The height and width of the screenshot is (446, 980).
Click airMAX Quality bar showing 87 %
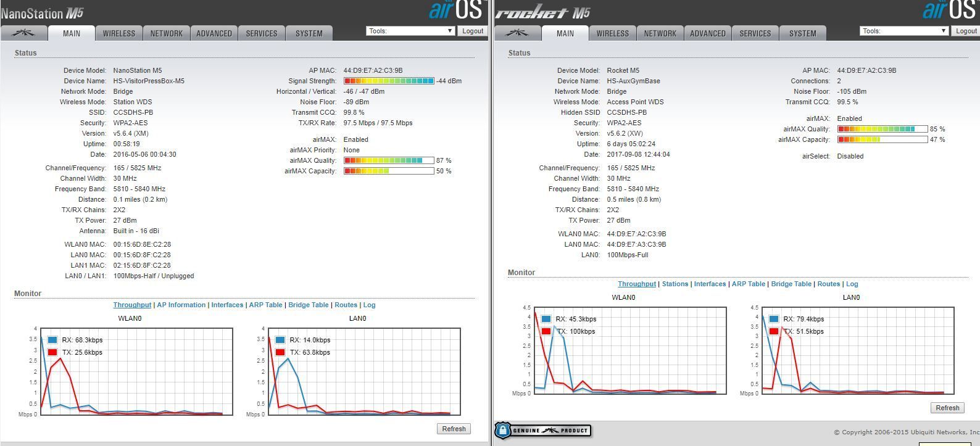click(x=389, y=160)
